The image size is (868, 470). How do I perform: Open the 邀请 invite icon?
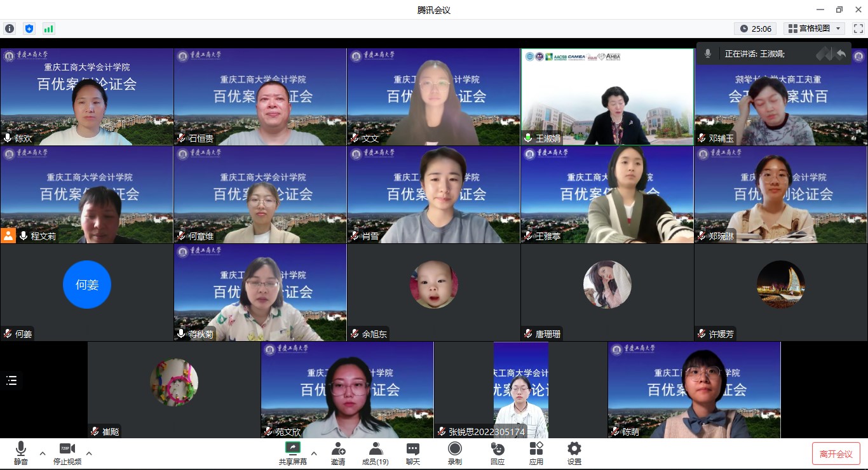338,453
